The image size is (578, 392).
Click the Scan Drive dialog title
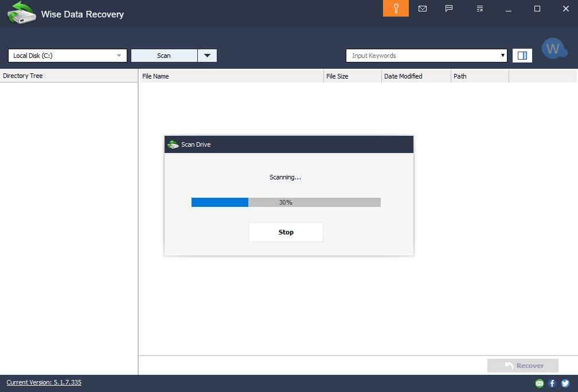pyautogui.click(x=196, y=144)
